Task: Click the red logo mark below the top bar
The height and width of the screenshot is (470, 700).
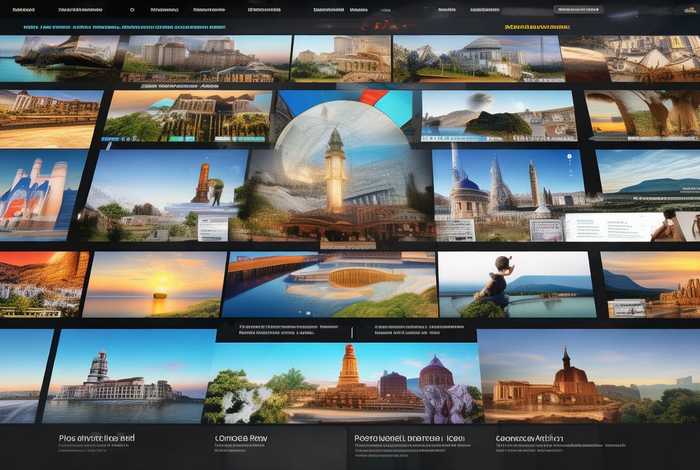Action: click(x=382, y=24)
